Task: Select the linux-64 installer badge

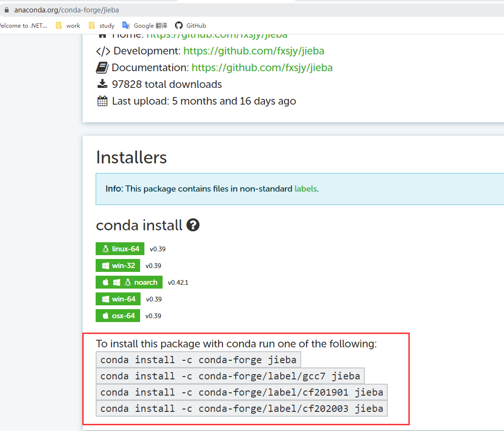Action: click(x=120, y=248)
